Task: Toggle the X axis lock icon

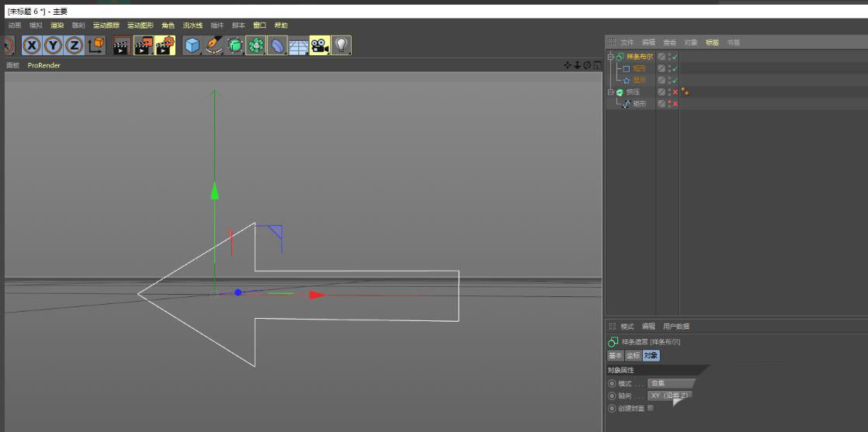Action: [x=32, y=46]
